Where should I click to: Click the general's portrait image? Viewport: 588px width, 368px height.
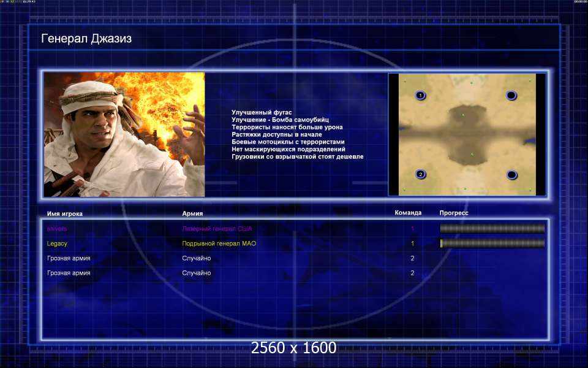[x=124, y=134]
